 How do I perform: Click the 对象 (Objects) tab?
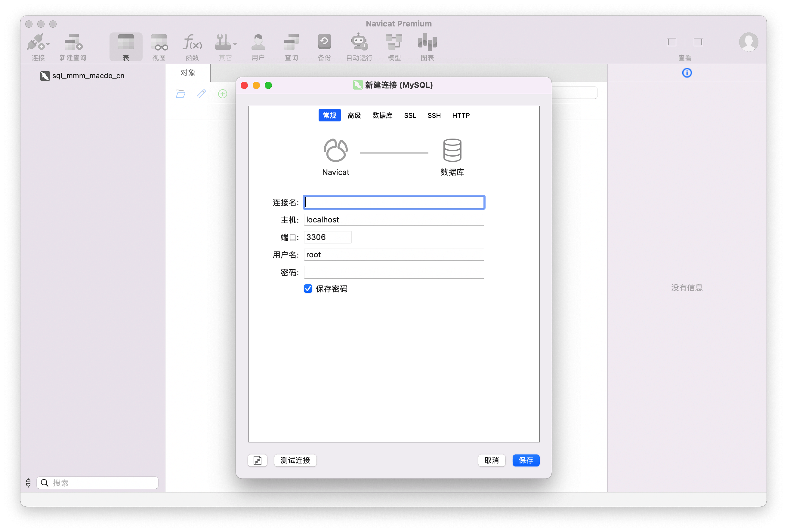(188, 73)
